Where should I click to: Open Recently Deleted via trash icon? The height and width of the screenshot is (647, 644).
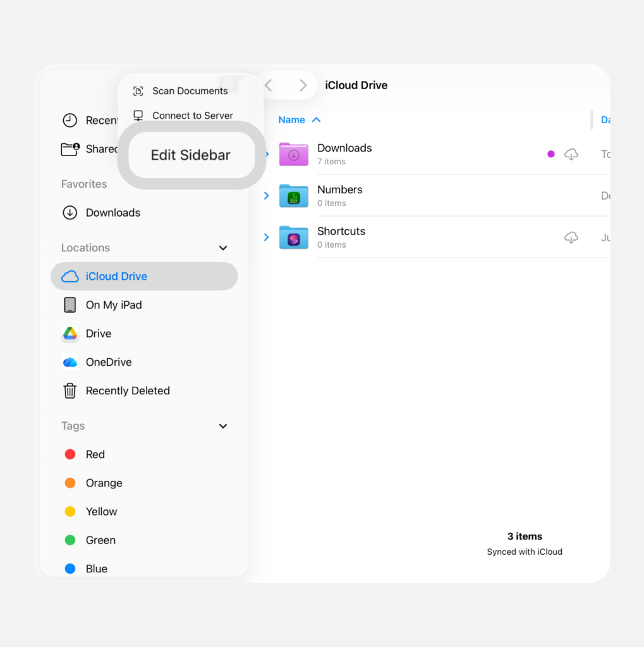click(70, 390)
